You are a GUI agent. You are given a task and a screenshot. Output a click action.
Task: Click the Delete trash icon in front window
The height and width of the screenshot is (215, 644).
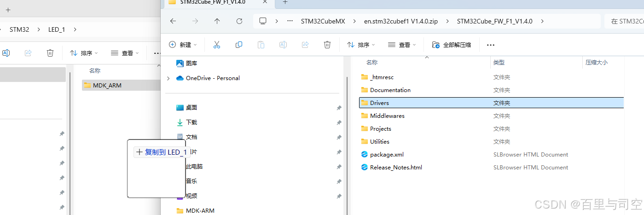pyautogui.click(x=327, y=45)
